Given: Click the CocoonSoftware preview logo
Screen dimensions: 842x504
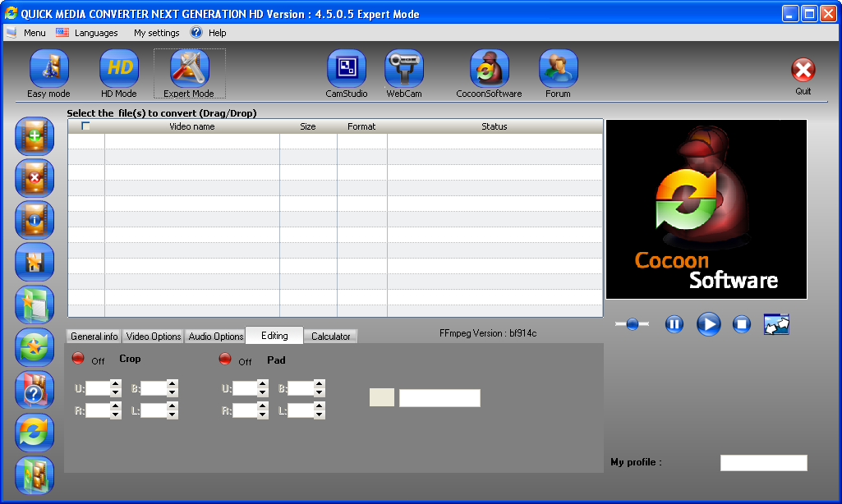Looking at the screenshot, I should [706, 209].
